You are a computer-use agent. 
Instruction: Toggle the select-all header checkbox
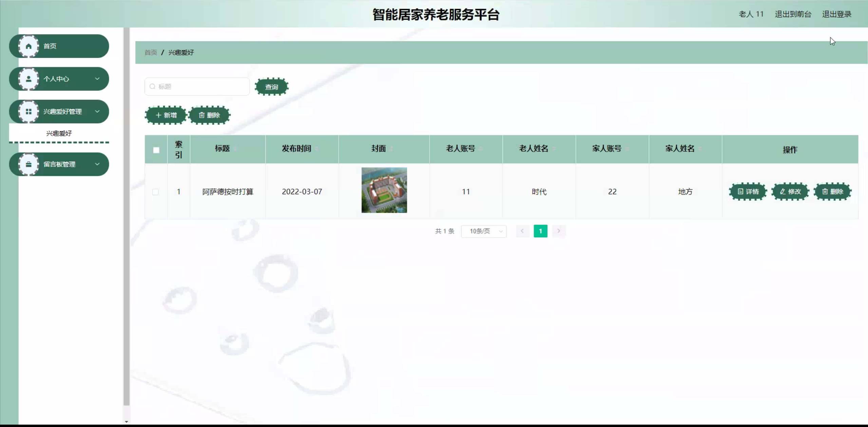point(156,150)
